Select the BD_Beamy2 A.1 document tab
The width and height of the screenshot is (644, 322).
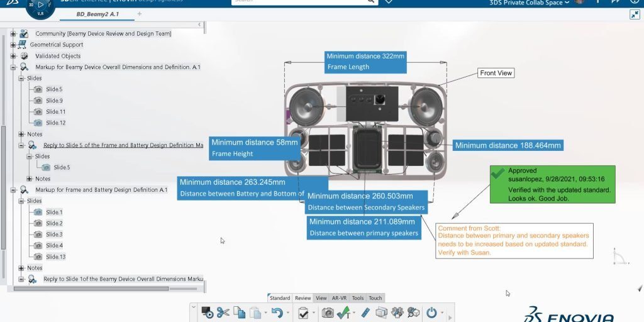click(97, 14)
